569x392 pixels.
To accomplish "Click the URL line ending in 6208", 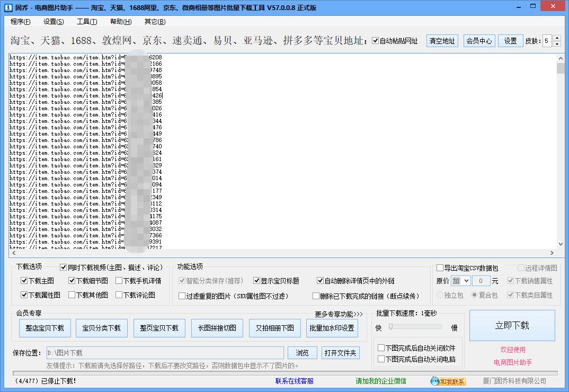I will 86,57.
